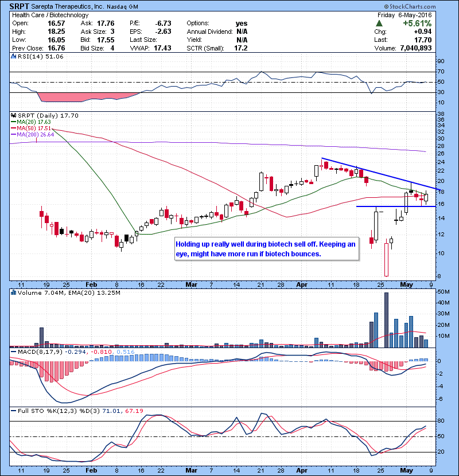The image size is (459, 476).
Task: Click the Health Care / Biotechnology sector text
Action: tap(50, 15)
